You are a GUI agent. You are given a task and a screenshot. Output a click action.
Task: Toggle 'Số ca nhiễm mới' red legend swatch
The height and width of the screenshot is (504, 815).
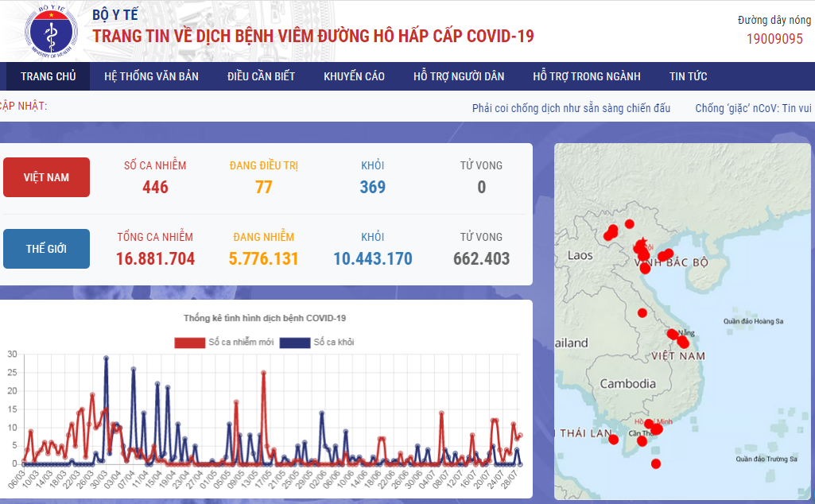tap(189, 343)
